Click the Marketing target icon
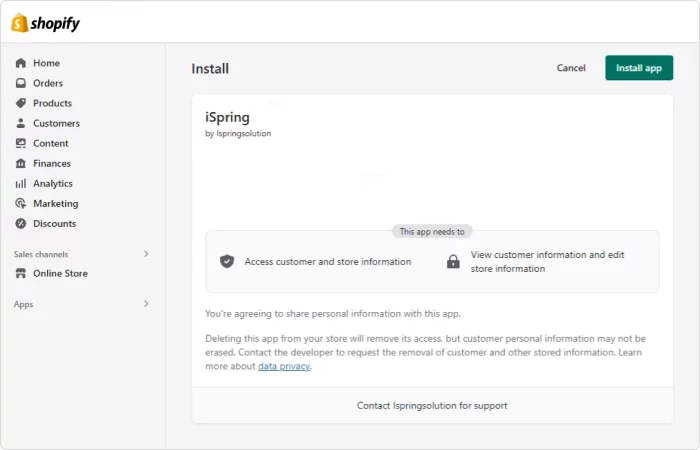 [x=21, y=203]
